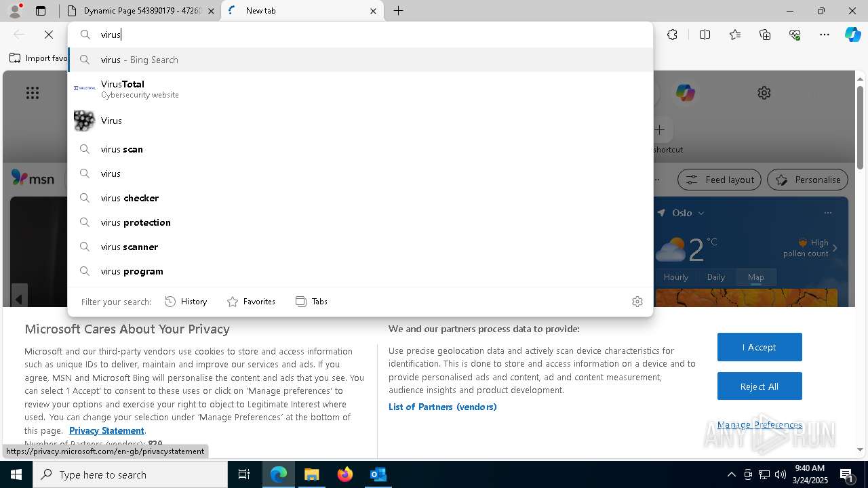This screenshot has height=488, width=868.
Task: Click the MSN logo
Action: pyautogui.click(x=33, y=178)
